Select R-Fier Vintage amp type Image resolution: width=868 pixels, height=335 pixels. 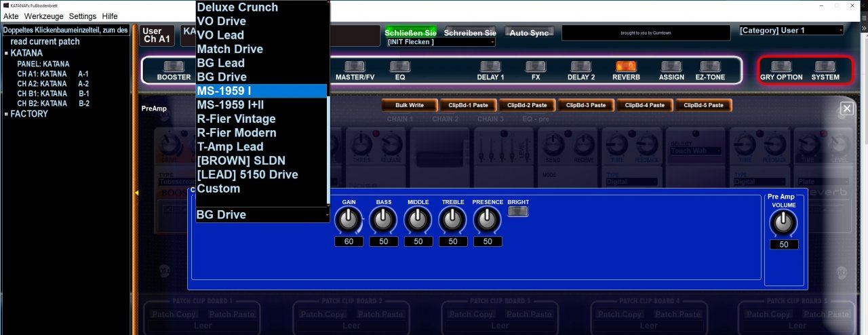(x=260, y=119)
